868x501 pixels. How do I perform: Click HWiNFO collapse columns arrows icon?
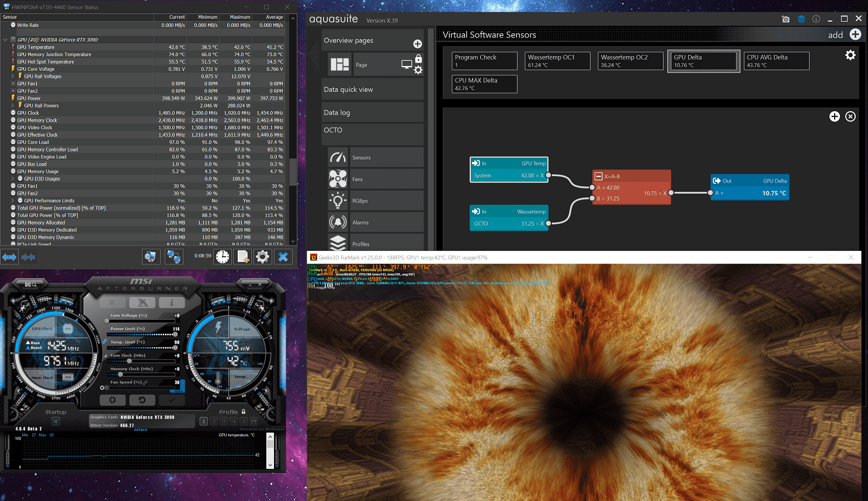click(x=29, y=257)
